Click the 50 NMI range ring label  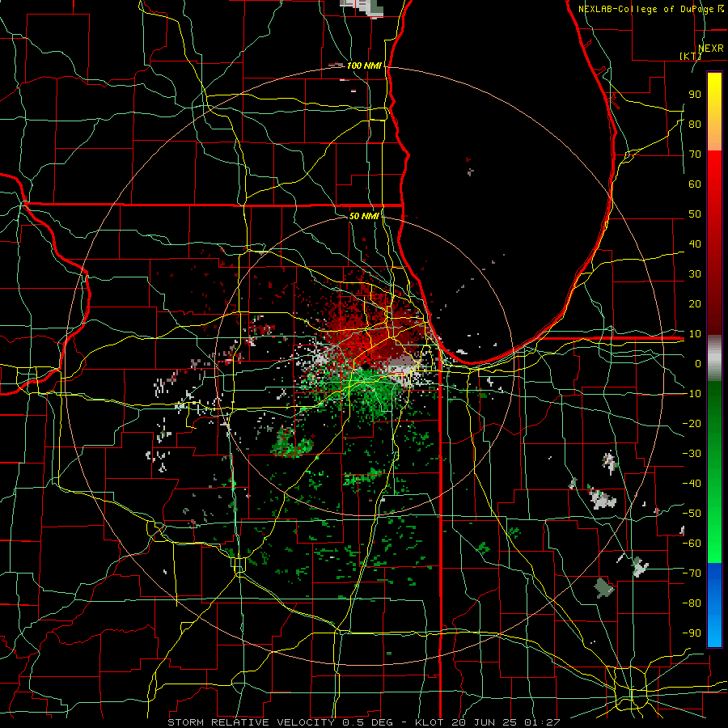(x=363, y=216)
